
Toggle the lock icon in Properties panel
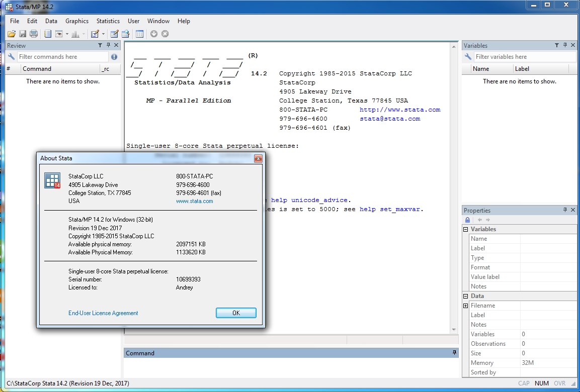pyautogui.click(x=467, y=220)
